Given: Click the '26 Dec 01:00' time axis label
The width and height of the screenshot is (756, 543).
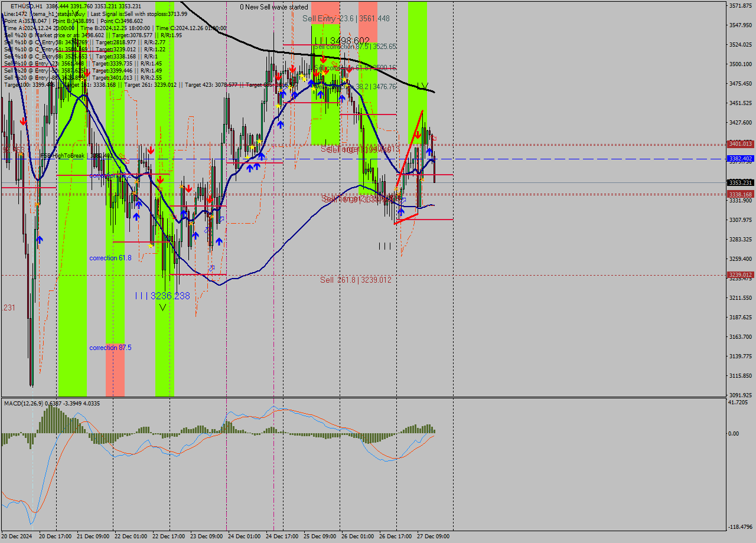Looking at the screenshot, I should (x=357, y=537).
